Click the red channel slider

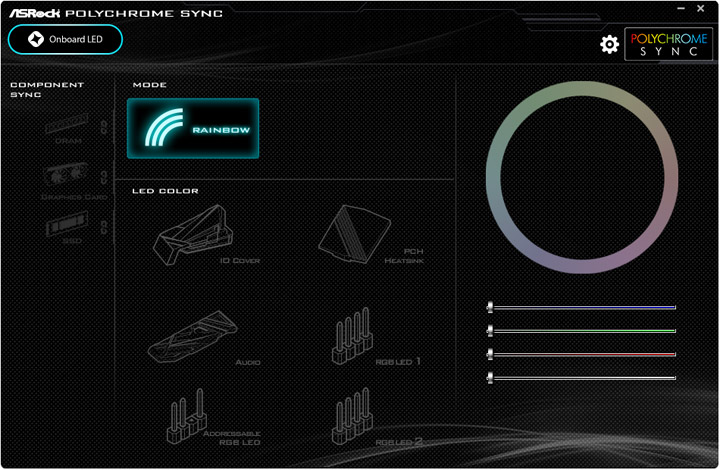(x=581, y=354)
